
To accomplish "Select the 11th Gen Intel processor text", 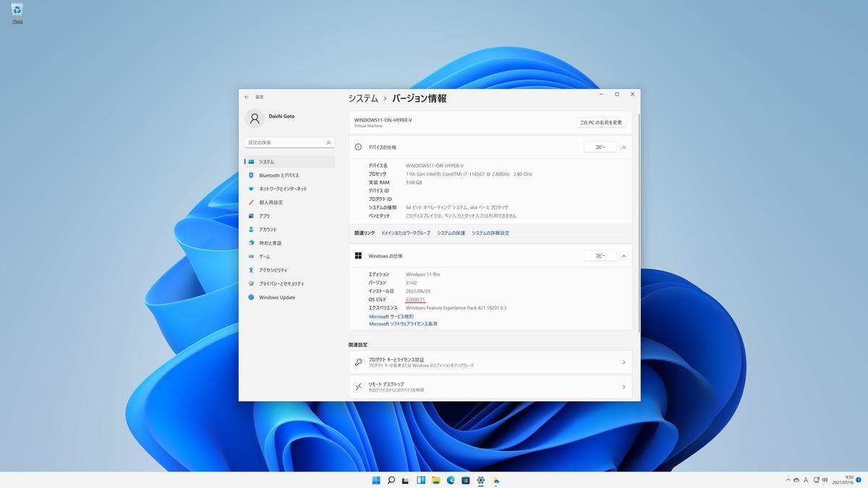I will (469, 174).
